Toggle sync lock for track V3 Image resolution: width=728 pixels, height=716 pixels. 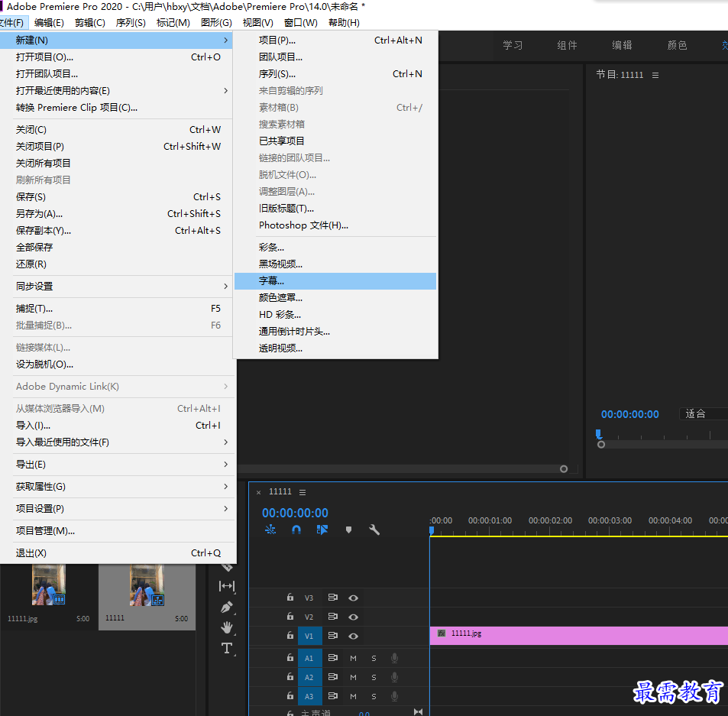[x=333, y=598]
